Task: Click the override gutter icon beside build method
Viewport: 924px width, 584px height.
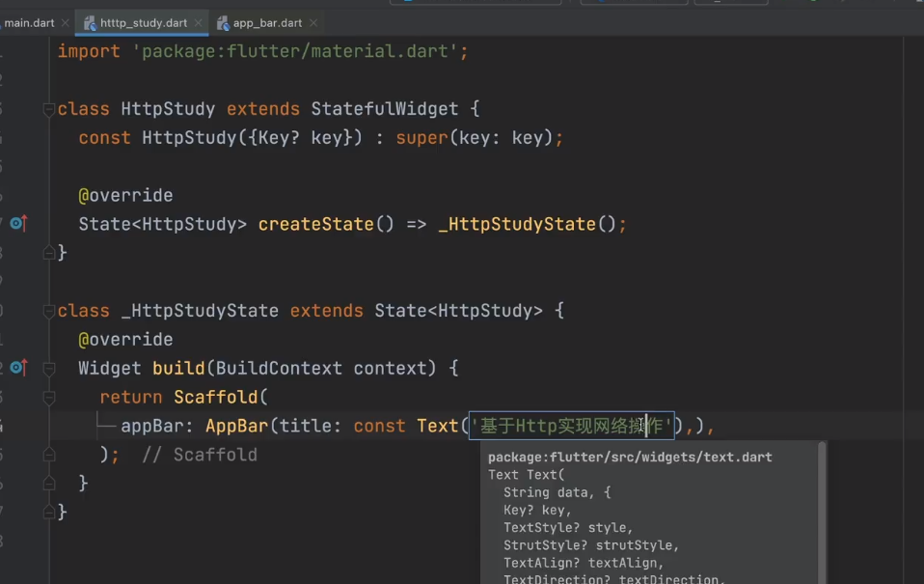Action: (x=19, y=368)
